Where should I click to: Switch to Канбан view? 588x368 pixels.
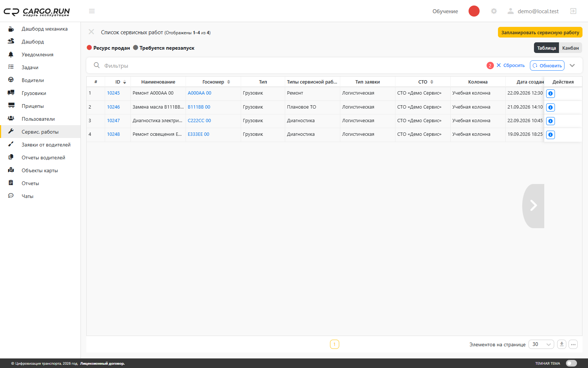point(570,48)
